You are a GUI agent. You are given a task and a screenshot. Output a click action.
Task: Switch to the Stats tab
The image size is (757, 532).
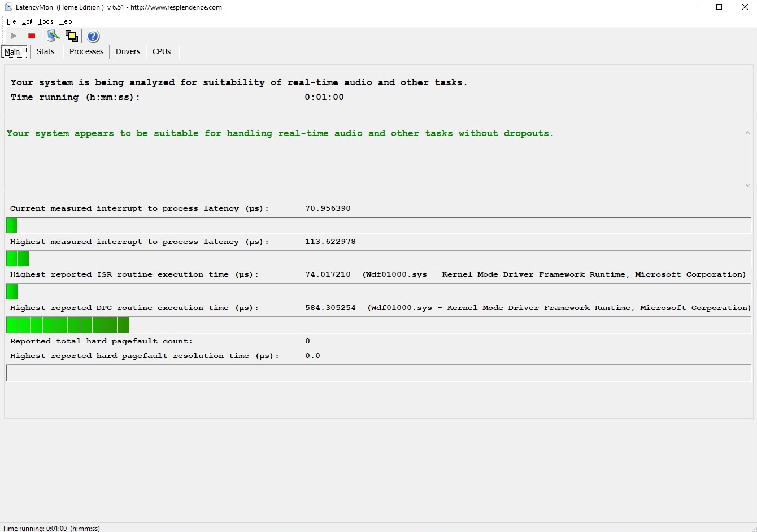click(45, 51)
